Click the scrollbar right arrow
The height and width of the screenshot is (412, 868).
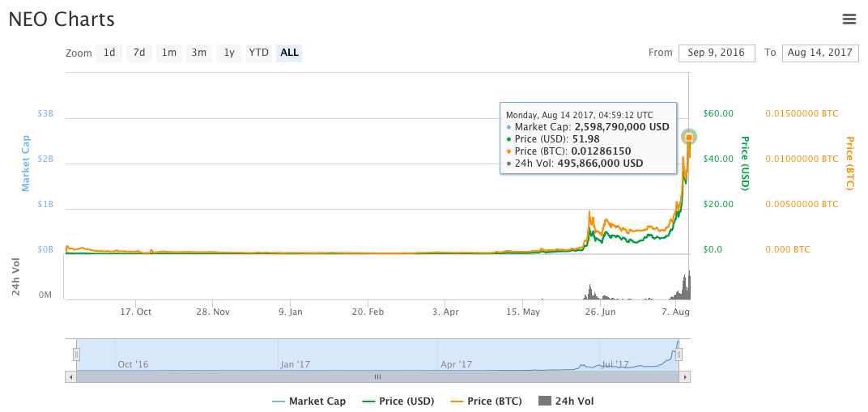[x=685, y=377]
